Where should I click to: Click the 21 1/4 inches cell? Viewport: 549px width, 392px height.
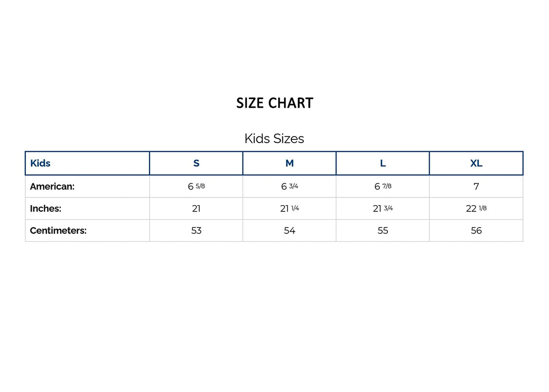(x=290, y=209)
